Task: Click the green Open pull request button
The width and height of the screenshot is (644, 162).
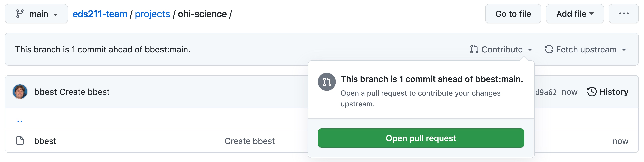Action: (421, 138)
